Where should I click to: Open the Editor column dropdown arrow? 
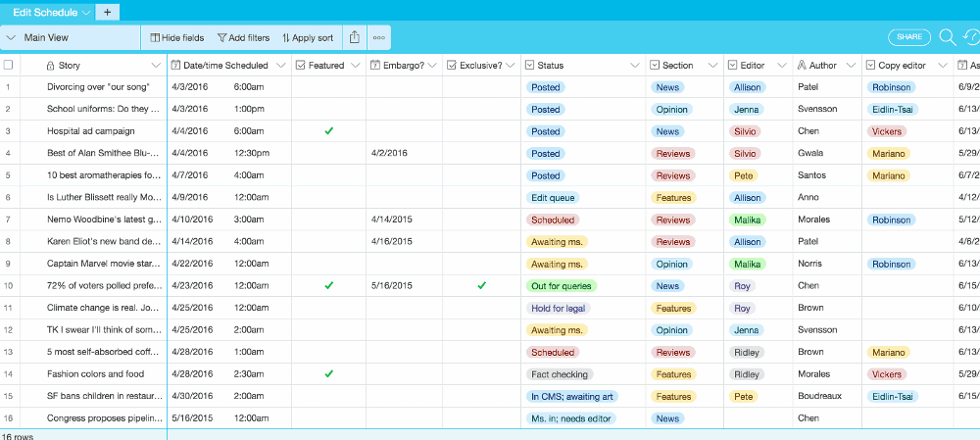(782, 65)
